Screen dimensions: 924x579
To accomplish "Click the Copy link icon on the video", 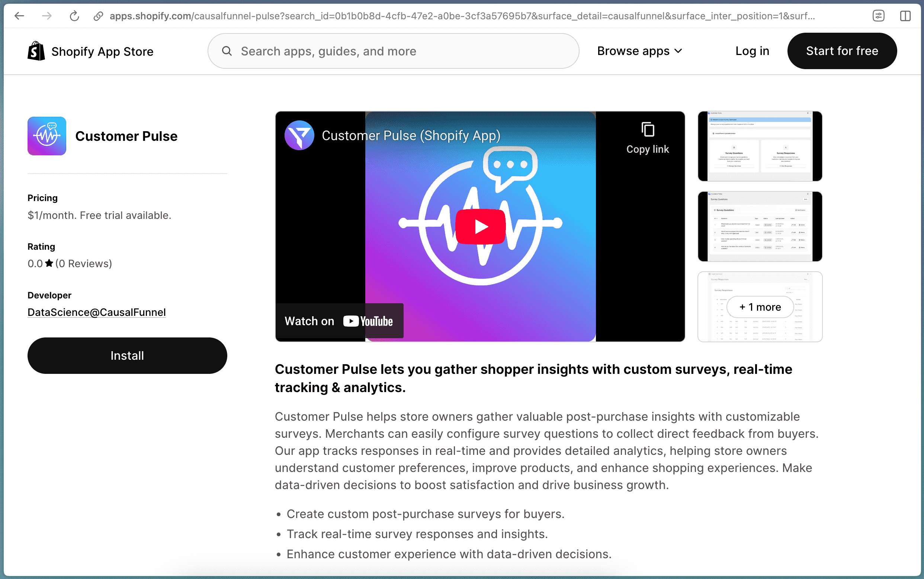I will [647, 130].
